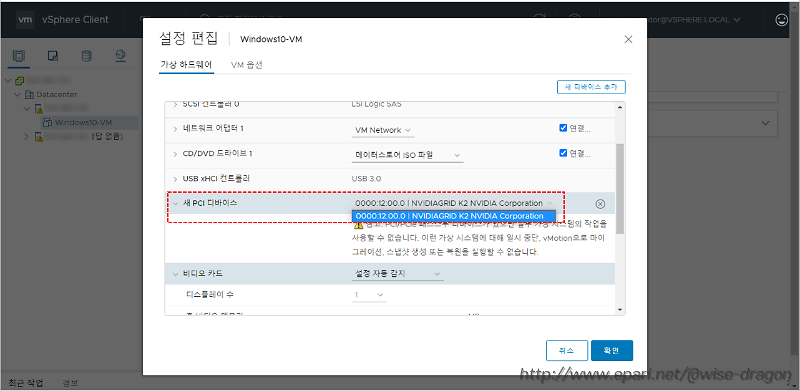Select Datacenter in inventory tree
Viewport: 800px width, 391px height.
pyautogui.click(x=57, y=95)
